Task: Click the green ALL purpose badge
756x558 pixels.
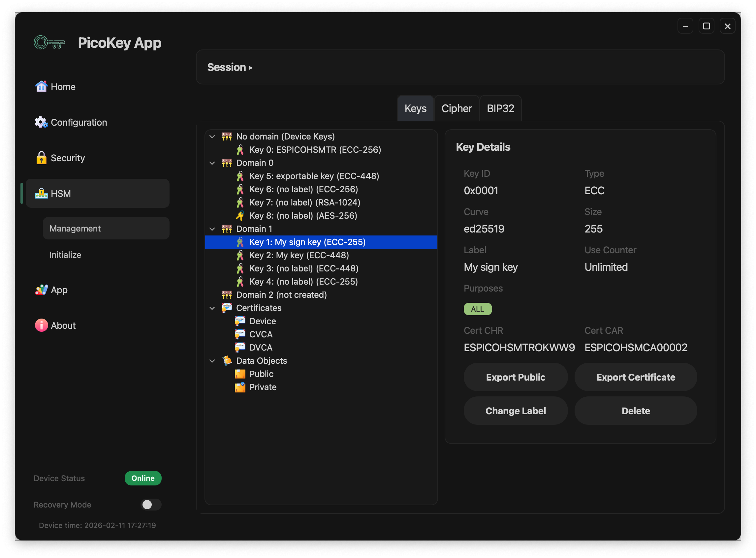Action: click(x=477, y=309)
